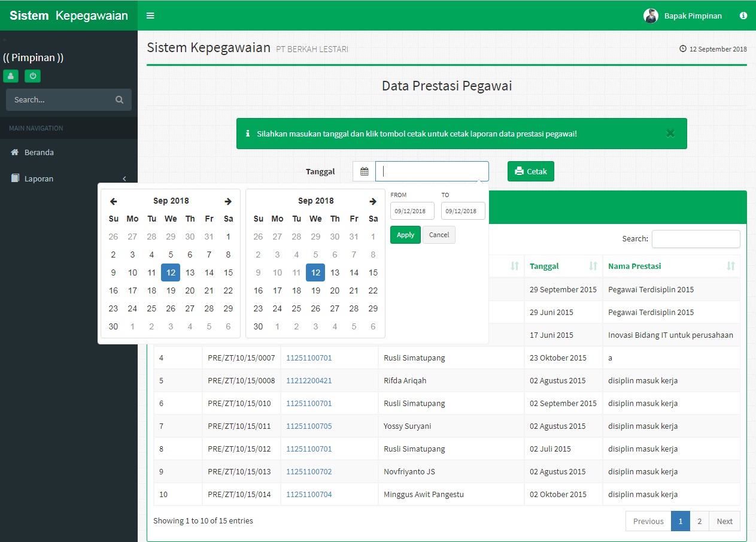Go to next month in the left calendar
756x542 pixels.
click(x=228, y=201)
